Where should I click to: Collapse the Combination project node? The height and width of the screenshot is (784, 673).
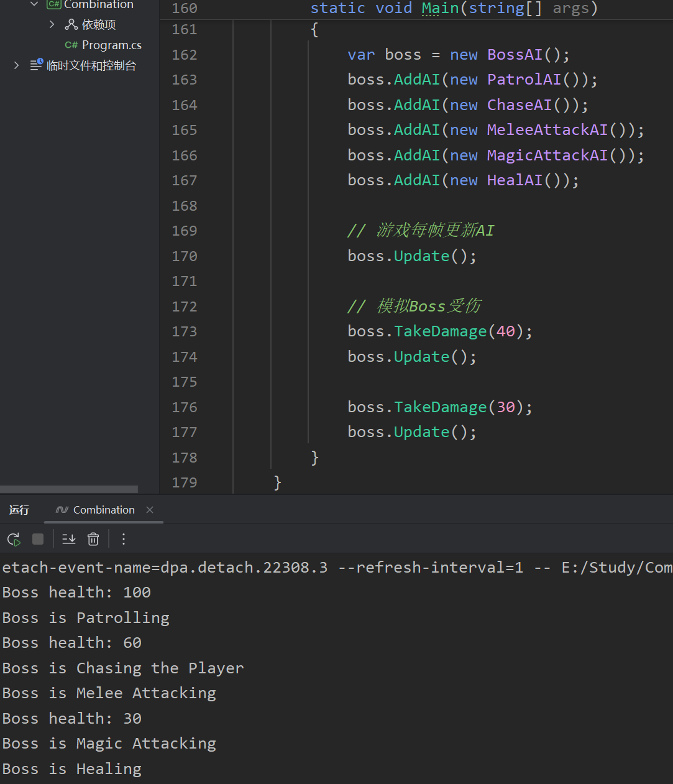[34, 4]
